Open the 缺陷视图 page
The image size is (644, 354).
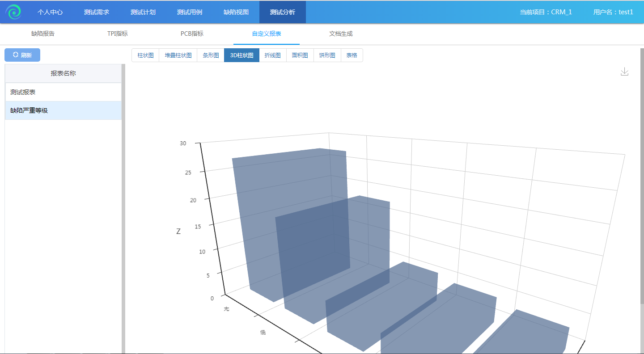click(x=236, y=12)
